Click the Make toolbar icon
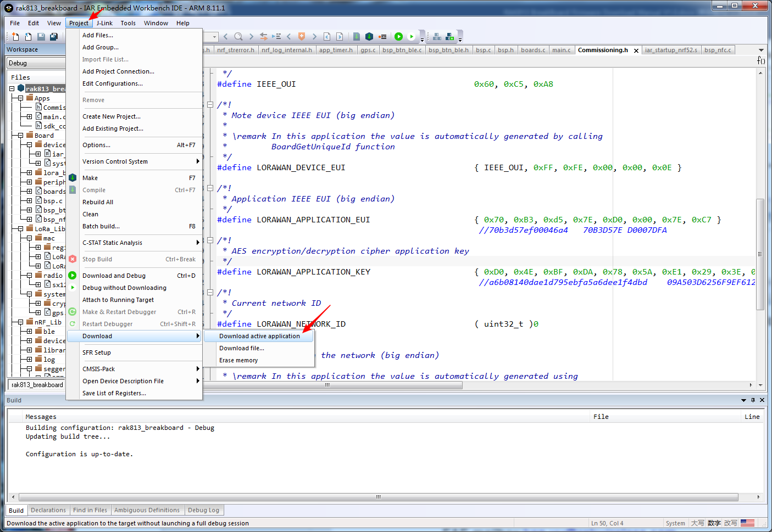Screen dimensions: 772x532 (369, 37)
